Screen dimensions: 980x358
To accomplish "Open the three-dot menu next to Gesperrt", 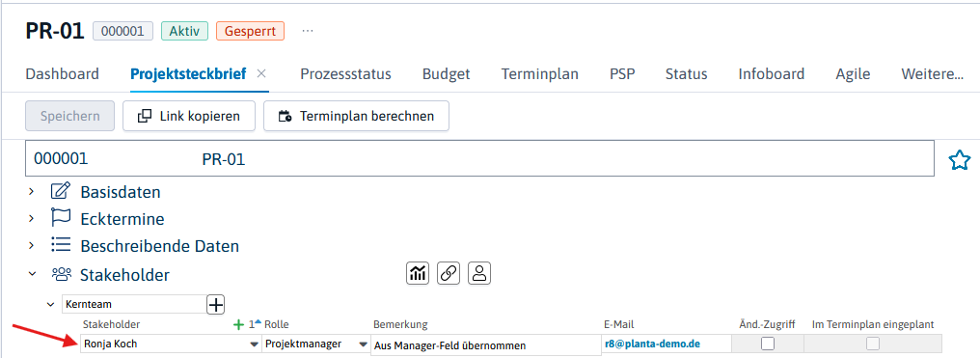I will pos(308,31).
